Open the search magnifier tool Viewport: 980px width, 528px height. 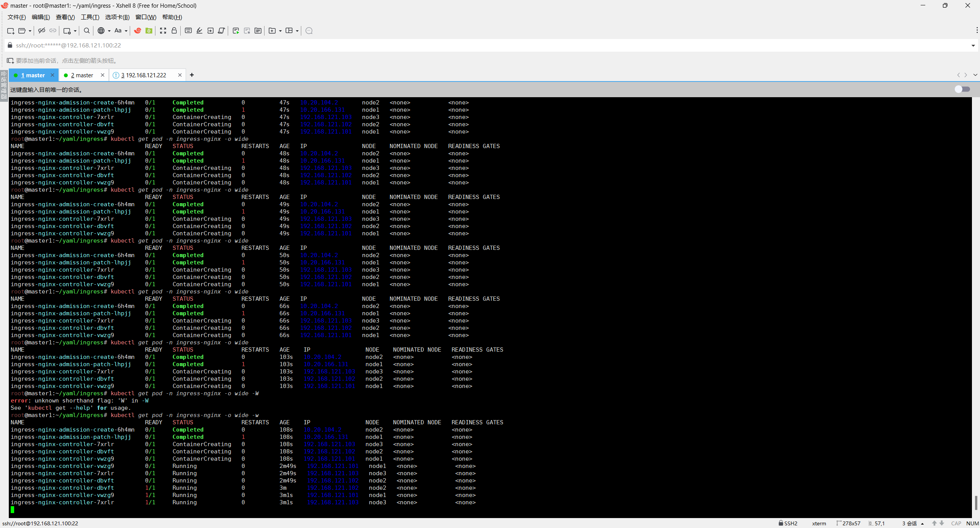click(87, 31)
